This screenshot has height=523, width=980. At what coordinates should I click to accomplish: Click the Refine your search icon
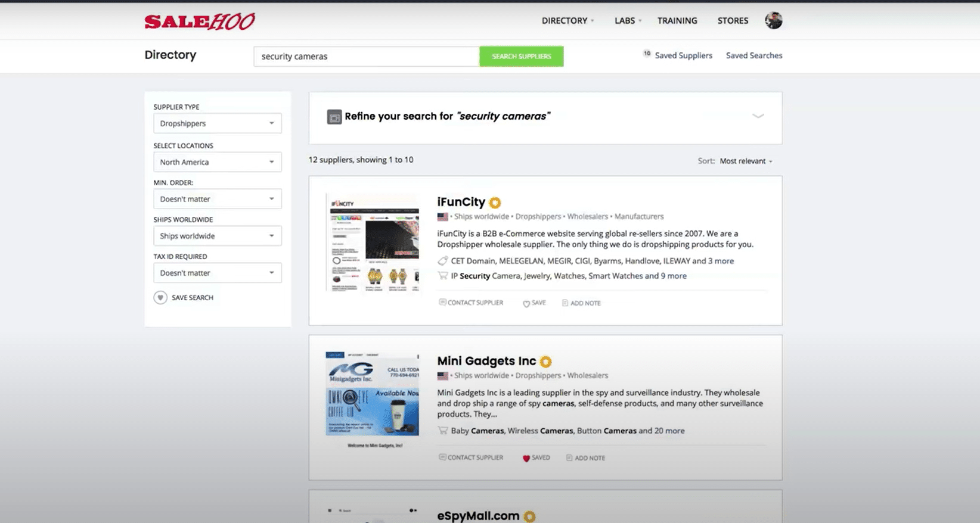[334, 117]
